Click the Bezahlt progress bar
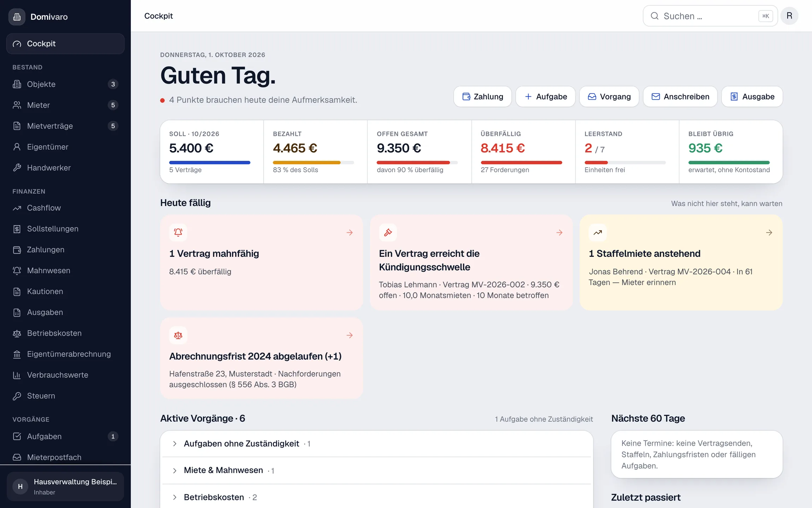Screen dimensions: 812x508 313,163
